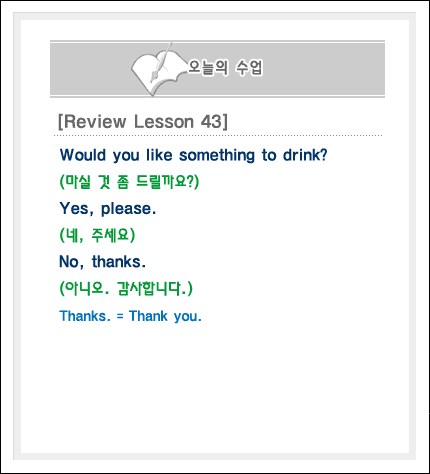Click the phrase Thank you. in blue note
The height and width of the screenshot is (474, 430).
point(165,316)
